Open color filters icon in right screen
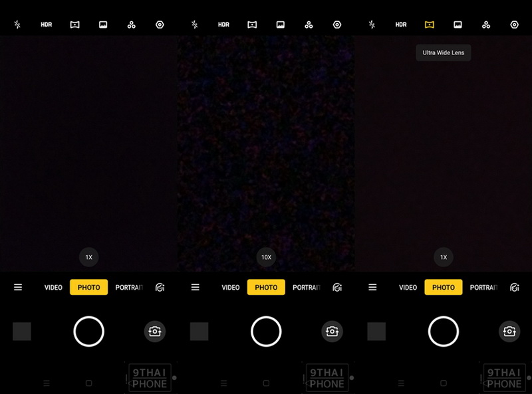532x394 pixels. click(486, 25)
